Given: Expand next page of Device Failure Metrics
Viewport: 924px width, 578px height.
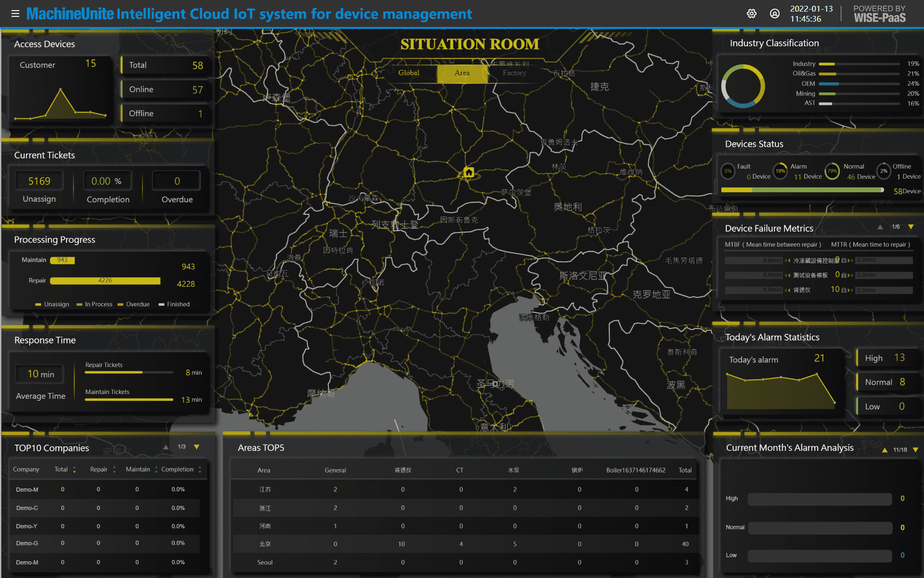Looking at the screenshot, I should point(911,226).
